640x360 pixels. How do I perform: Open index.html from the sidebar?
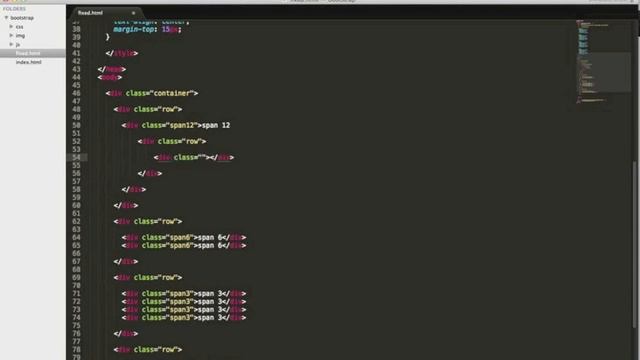pyautogui.click(x=29, y=62)
